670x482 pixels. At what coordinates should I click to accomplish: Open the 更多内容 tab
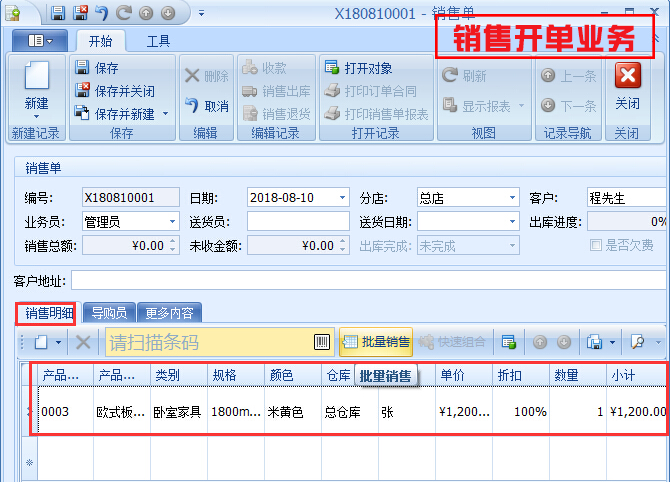tap(169, 312)
